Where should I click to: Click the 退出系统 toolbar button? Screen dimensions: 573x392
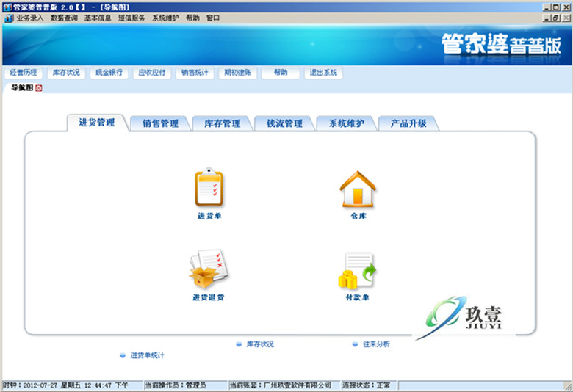323,73
